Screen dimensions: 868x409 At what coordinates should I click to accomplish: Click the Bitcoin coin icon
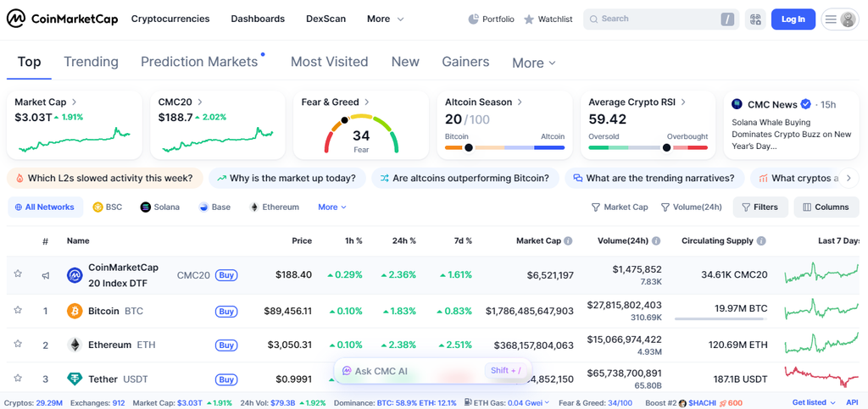point(75,311)
